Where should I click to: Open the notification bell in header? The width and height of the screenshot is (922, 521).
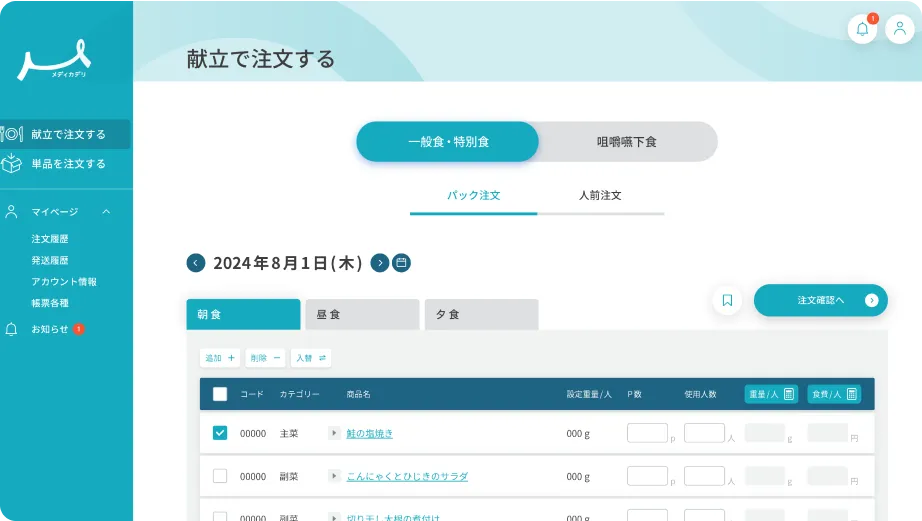[862, 29]
